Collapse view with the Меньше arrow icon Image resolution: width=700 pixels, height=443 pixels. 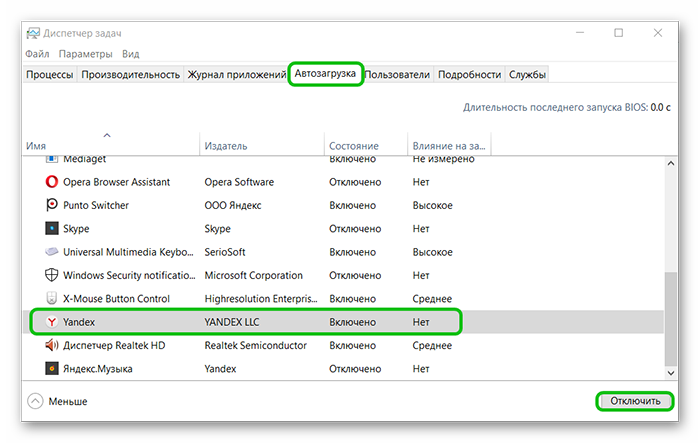coord(35,401)
